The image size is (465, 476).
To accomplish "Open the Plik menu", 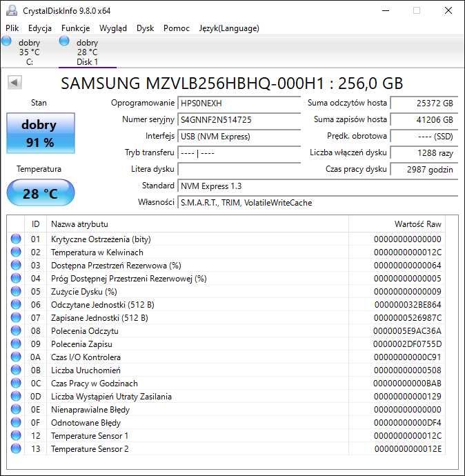I will 12,28.
